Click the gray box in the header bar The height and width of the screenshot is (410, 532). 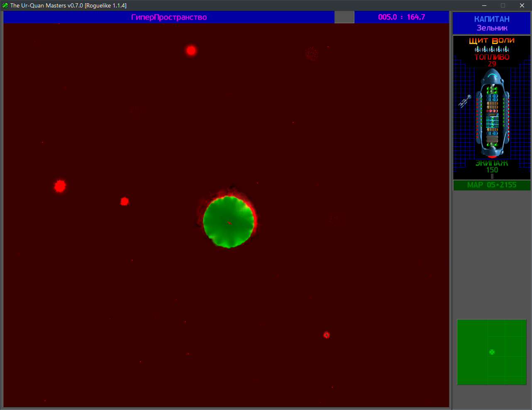point(344,17)
